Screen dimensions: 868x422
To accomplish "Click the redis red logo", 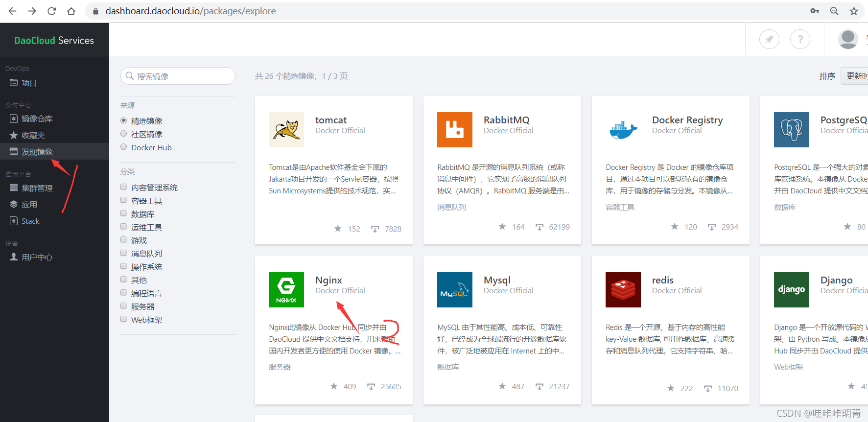I will (x=623, y=290).
